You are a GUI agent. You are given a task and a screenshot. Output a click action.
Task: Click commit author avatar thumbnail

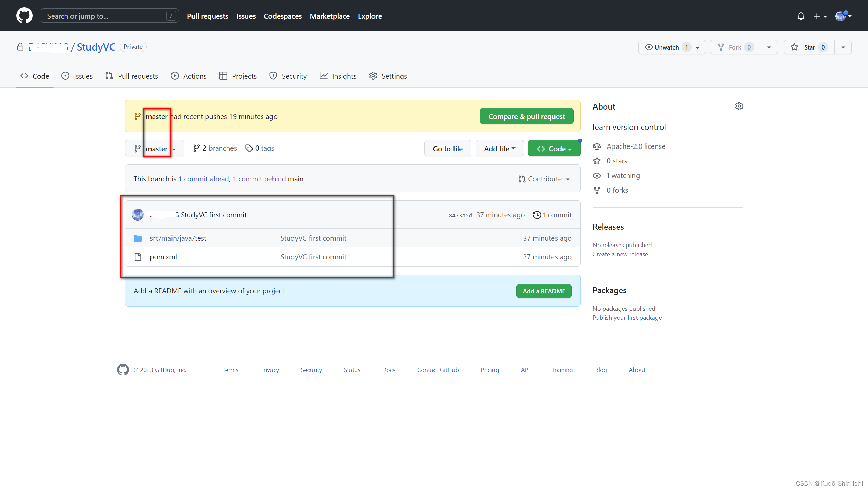[138, 215]
